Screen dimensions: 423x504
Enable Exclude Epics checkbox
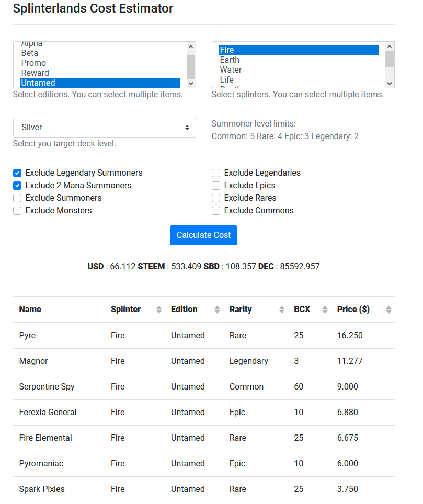pyautogui.click(x=216, y=186)
